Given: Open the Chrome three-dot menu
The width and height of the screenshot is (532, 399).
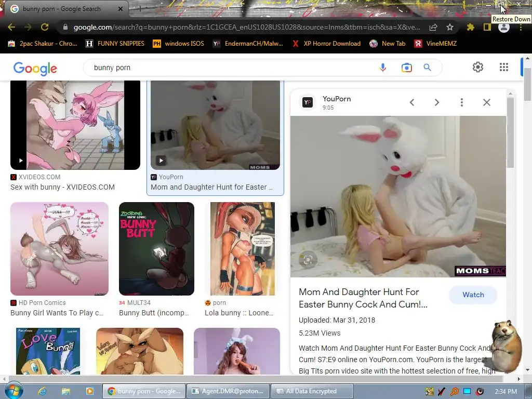Looking at the screenshot, I should 521,27.
